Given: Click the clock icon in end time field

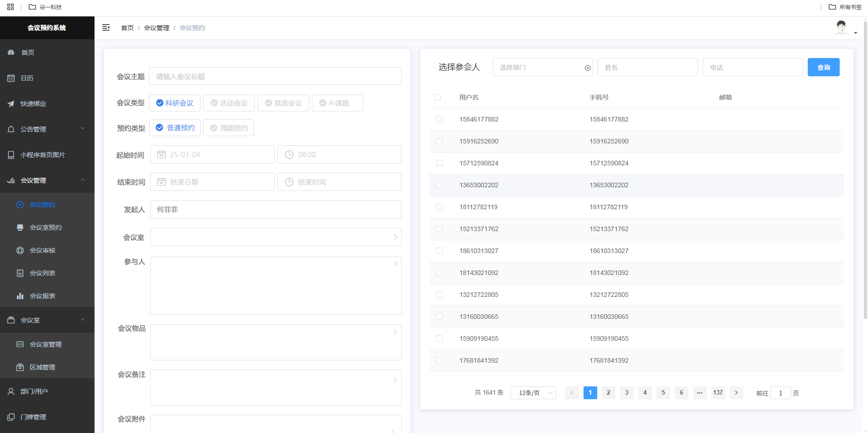Looking at the screenshot, I should (289, 182).
